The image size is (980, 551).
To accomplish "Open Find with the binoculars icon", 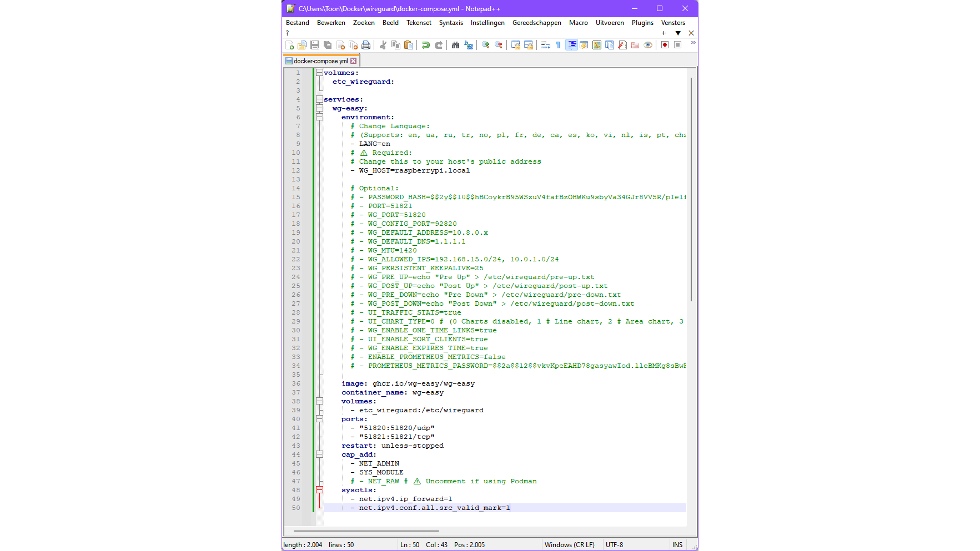I will pyautogui.click(x=455, y=45).
